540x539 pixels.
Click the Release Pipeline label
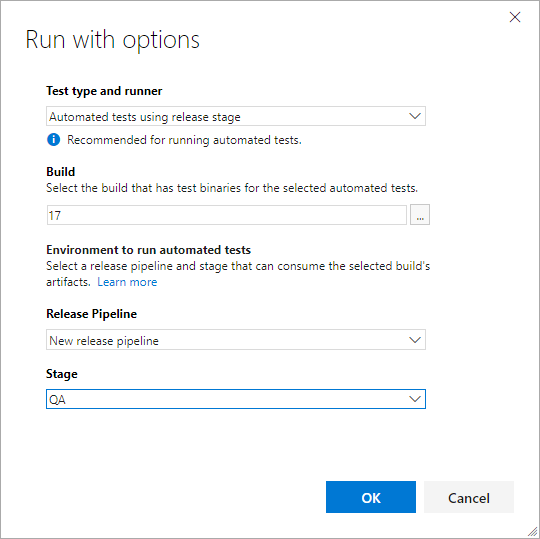pyautogui.click(x=92, y=314)
